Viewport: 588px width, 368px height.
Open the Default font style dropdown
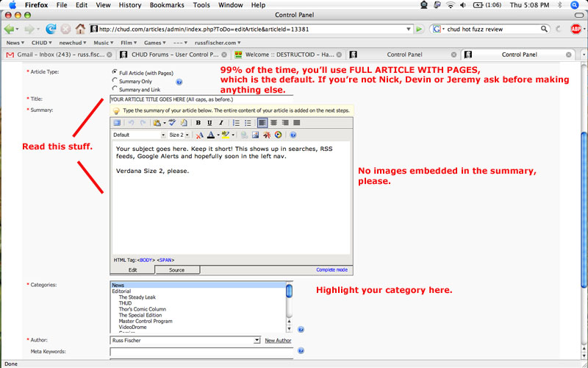pyautogui.click(x=139, y=135)
